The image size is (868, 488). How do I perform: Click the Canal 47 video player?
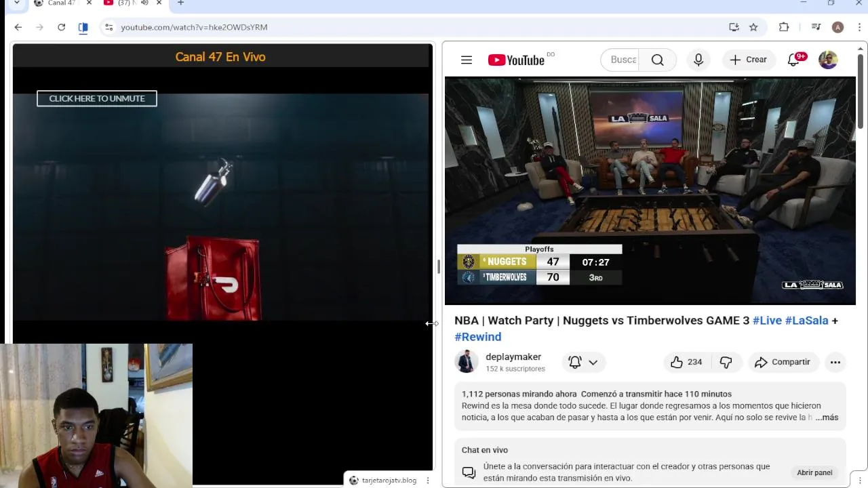(221, 207)
